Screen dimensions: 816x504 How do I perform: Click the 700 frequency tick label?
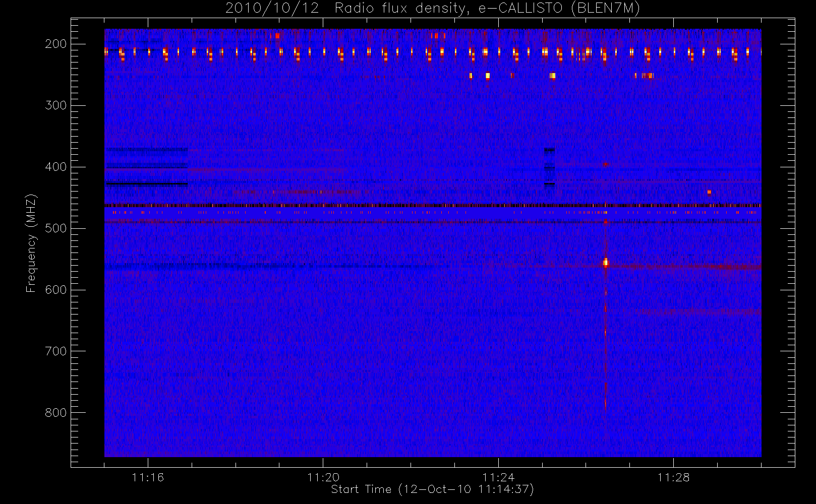(56, 351)
